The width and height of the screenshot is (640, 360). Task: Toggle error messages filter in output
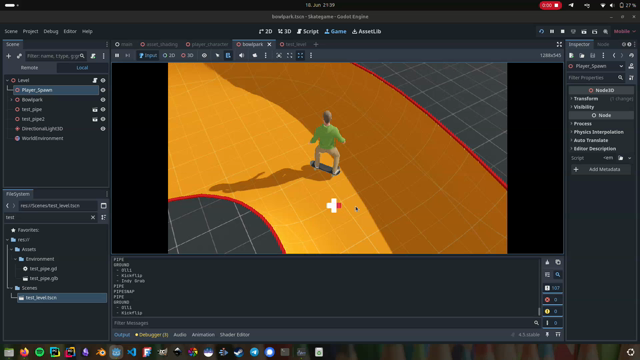pos(553,300)
